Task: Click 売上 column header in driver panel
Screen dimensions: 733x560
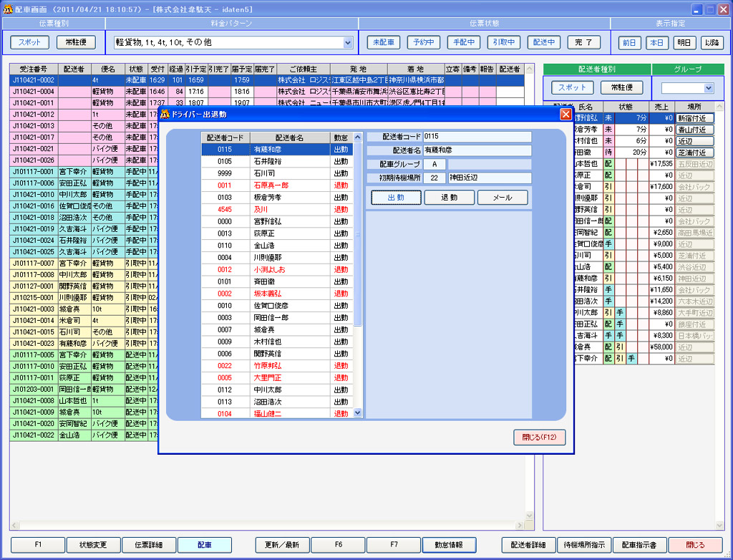Action: 662,107
